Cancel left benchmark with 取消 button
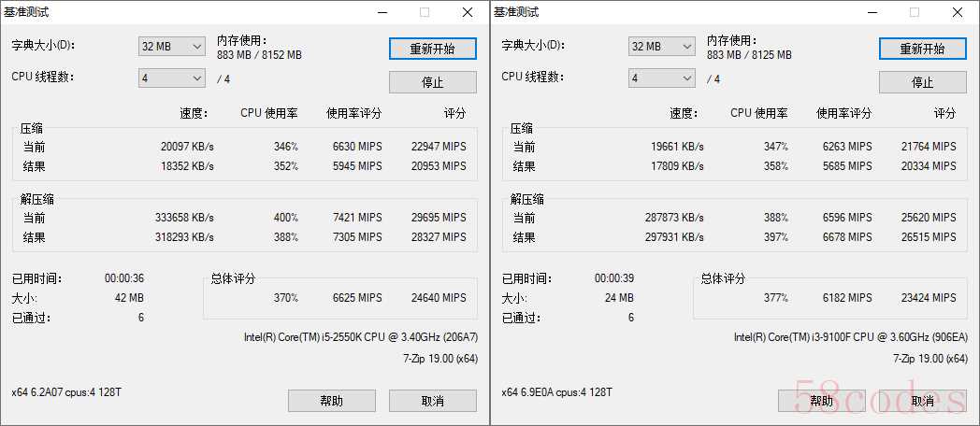 pyautogui.click(x=433, y=401)
